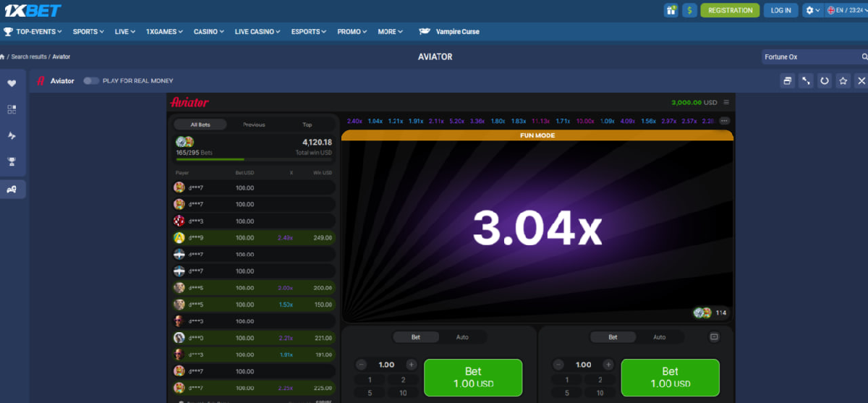This screenshot has width=868, height=403.
Task: Click the 5.20x history multiplier
Action: pos(456,121)
